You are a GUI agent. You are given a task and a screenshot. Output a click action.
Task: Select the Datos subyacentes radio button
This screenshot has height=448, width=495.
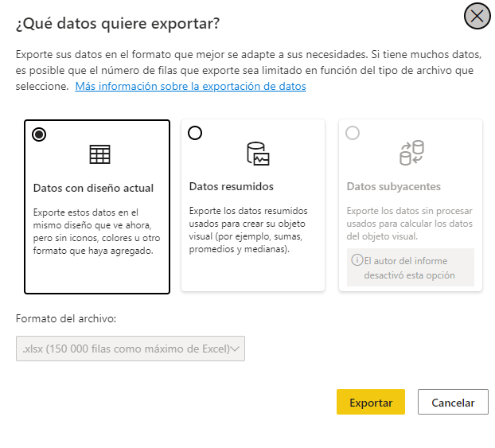tap(353, 133)
